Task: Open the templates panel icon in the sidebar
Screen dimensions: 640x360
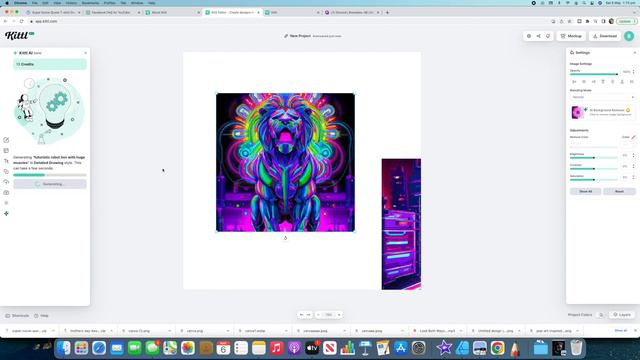Action: pos(6,151)
